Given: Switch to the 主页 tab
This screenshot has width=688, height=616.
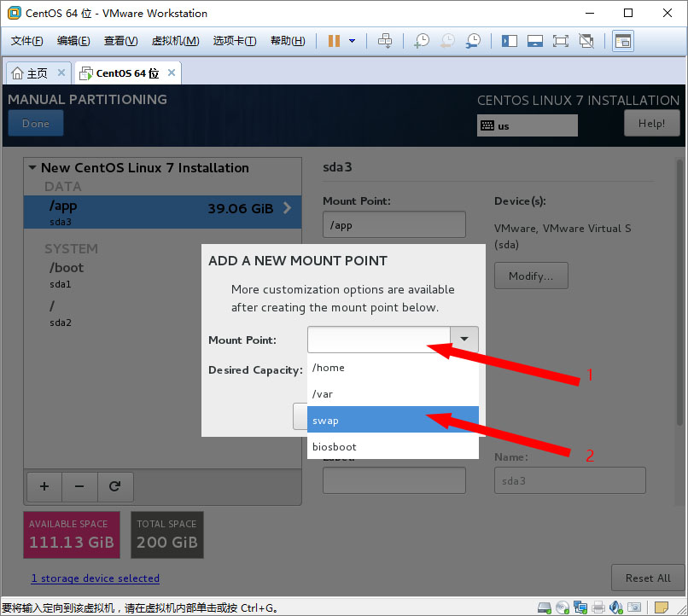Looking at the screenshot, I should (x=30, y=73).
